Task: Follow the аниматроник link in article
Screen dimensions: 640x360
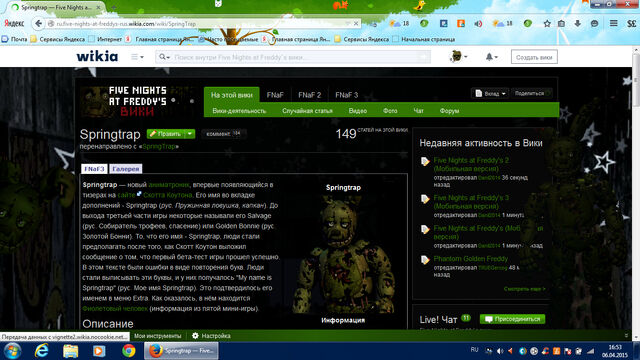Action: 169,185
